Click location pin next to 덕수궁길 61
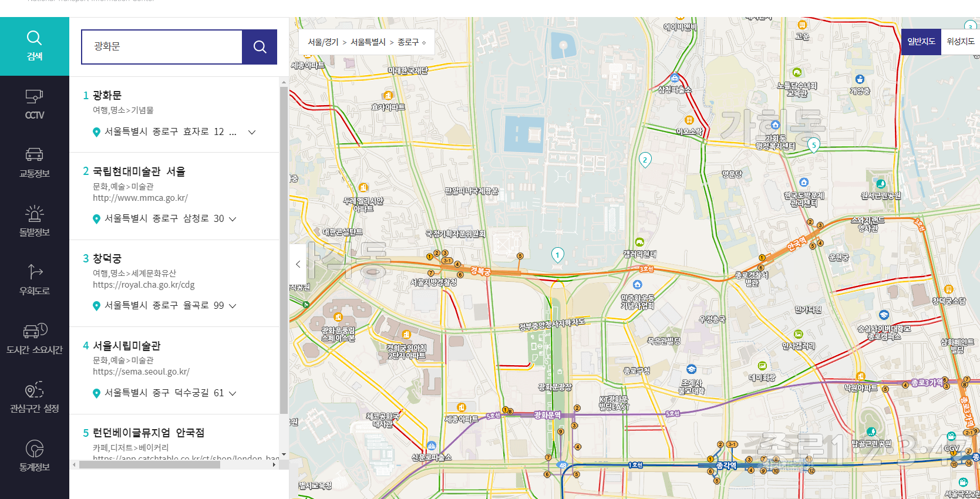Viewport: 980px width, 499px height. click(x=97, y=393)
